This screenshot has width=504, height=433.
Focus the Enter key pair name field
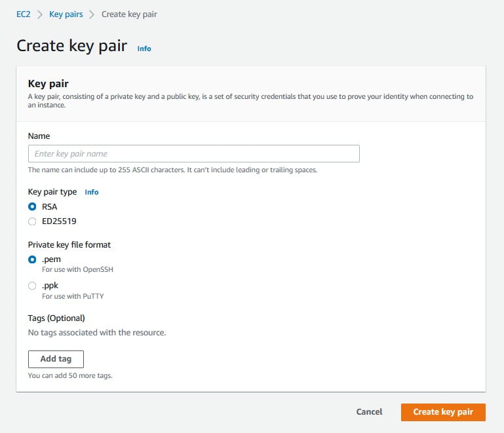194,153
